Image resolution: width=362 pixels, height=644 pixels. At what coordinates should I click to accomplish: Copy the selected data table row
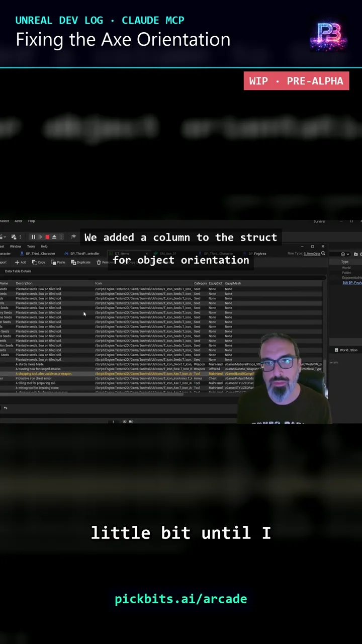tap(39, 262)
